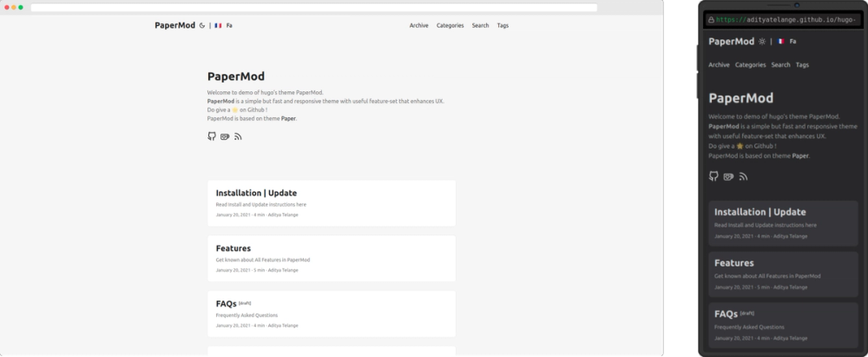The image size is (868, 357).
Task: Click star emoji in desktop intro text
Action: point(234,109)
